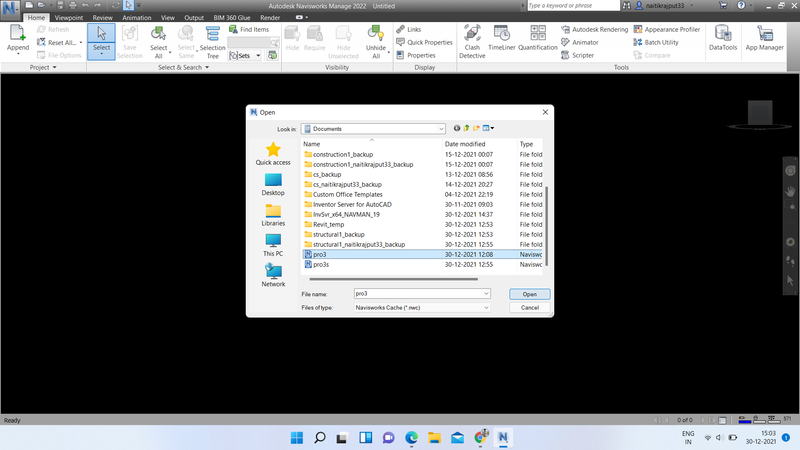
Task: Launch Clash Detective
Action: [472, 42]
